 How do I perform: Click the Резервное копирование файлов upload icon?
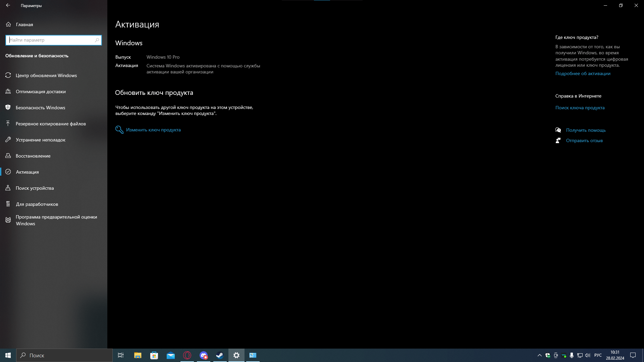click(x=8, y=124)
